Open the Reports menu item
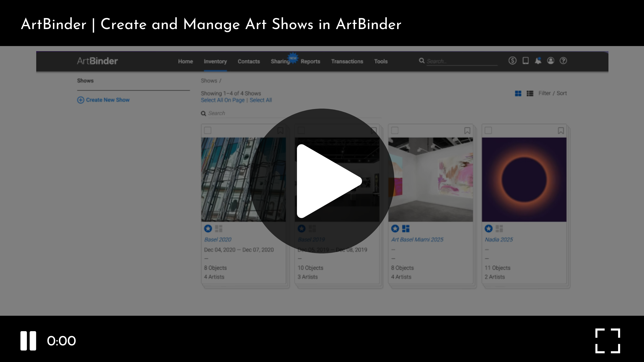644x362 pixels. [x=310, y=61]
